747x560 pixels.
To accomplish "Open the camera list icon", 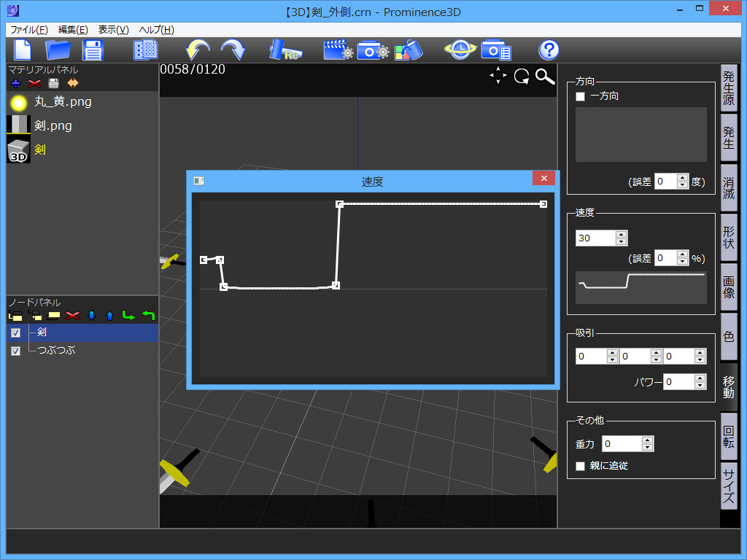I will [496, 50].
